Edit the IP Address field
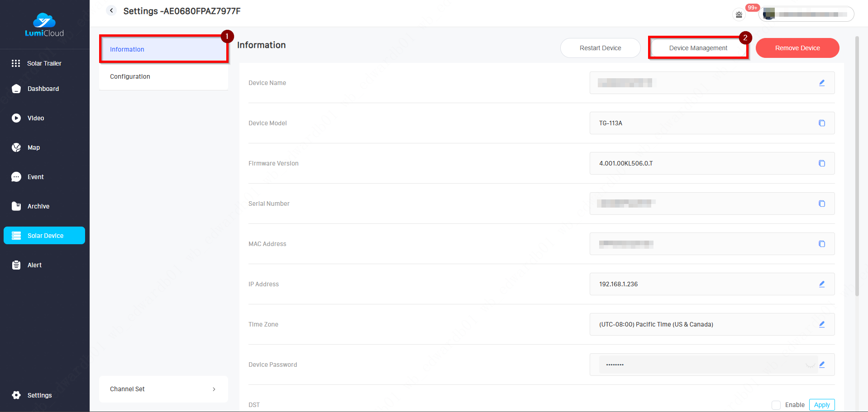 (x=822, y=284)
